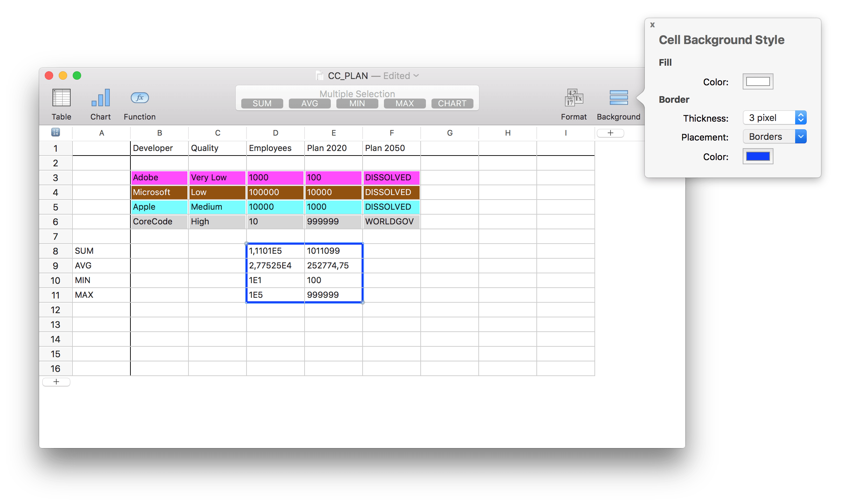Select the CoreCode cell
This screenshot has width=842, height=504.
159,222
